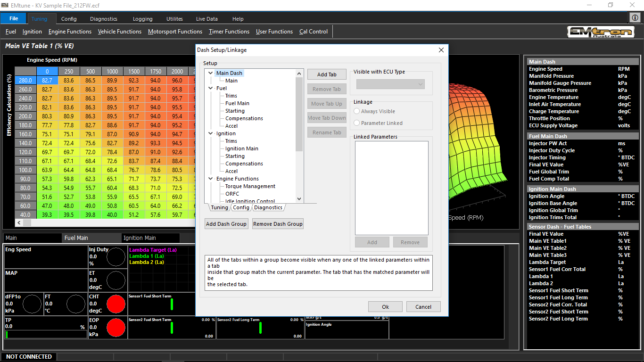644x362 pixels.
Task: Open the File menu
Action: (14, 18)
